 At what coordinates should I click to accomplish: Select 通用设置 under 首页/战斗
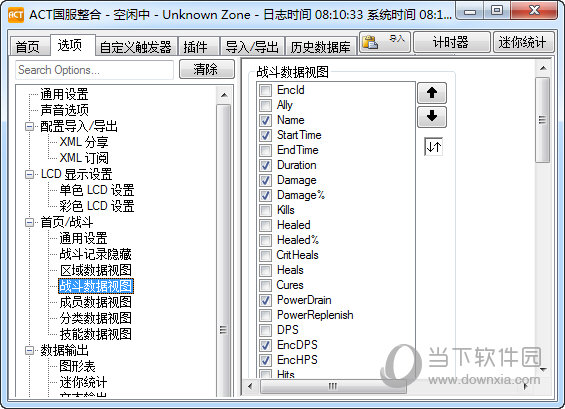[x=83, y=238]
